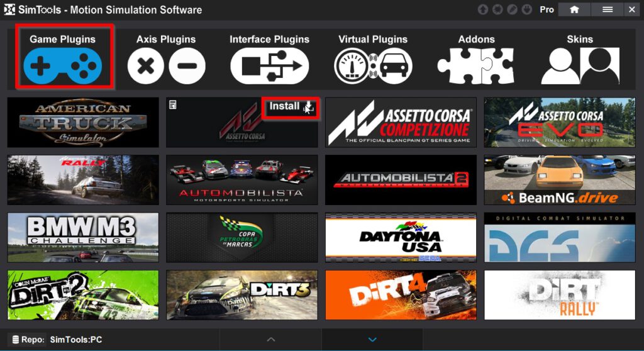Click the gear-like status icon beside the up-arrow

(x=497, y=9)
